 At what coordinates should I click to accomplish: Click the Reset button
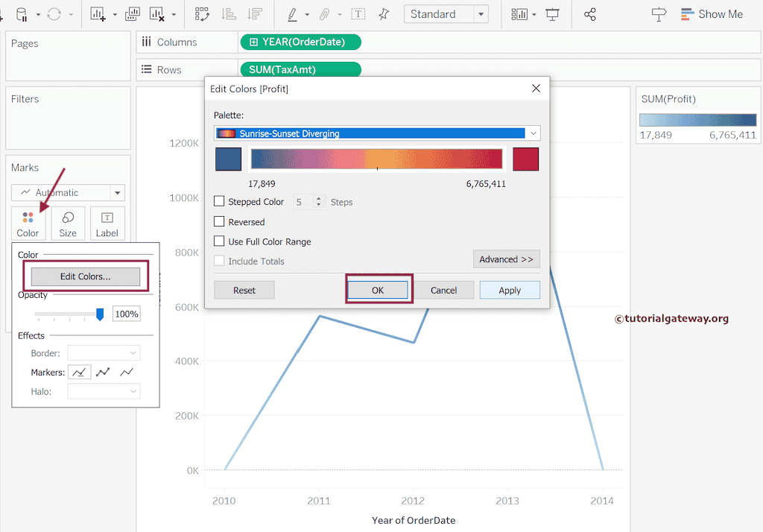pyautogui.click(x=244, y=291)
